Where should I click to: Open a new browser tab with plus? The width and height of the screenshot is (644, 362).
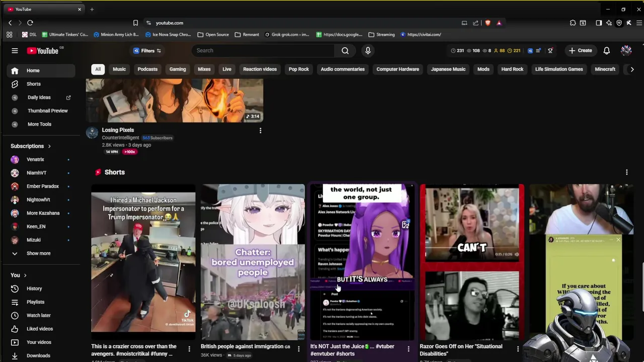coord(92,9)
